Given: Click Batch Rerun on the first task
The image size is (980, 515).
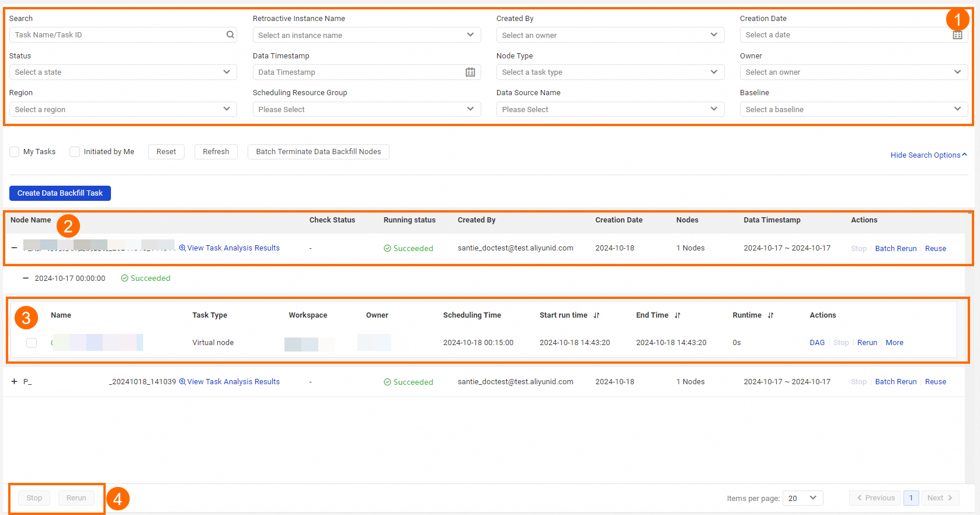Looking at the screenshot, I should (896, 249).
